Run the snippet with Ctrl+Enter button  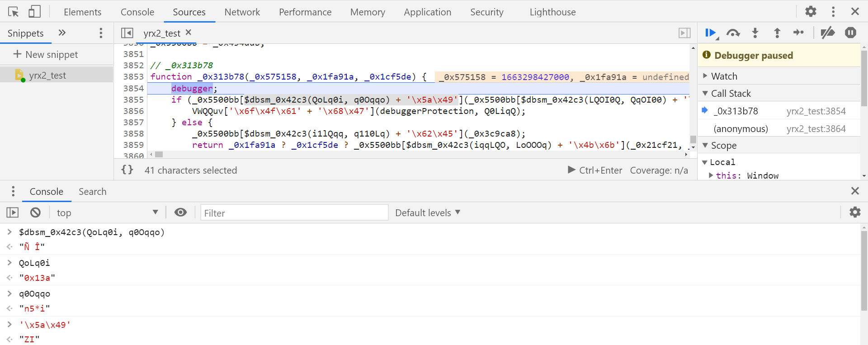(x=595, y=170)
